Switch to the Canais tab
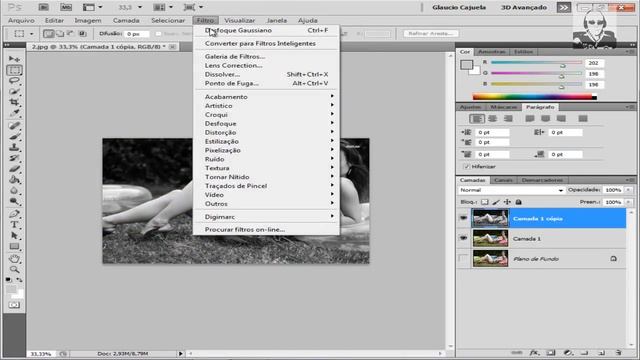 coord(503,180)
